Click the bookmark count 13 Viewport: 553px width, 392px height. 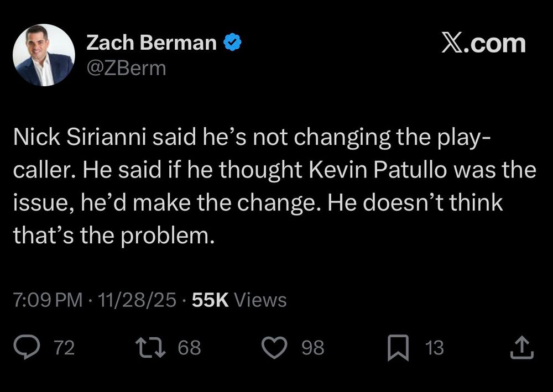coord(434,348)
